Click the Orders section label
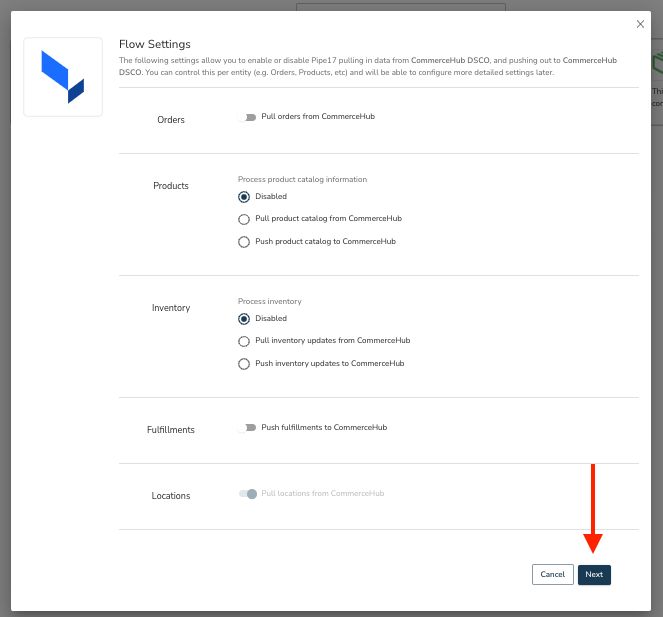The width and height of the screenshot is (663, 617). click(x=171, y=120)
